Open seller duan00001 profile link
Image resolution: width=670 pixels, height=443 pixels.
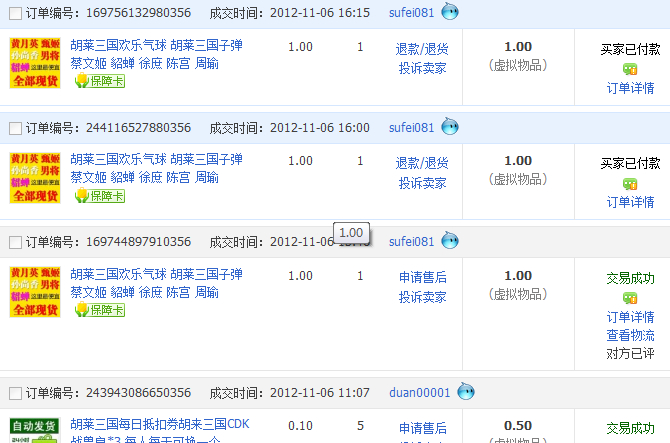pyautogui.click(x=419, y=393)
